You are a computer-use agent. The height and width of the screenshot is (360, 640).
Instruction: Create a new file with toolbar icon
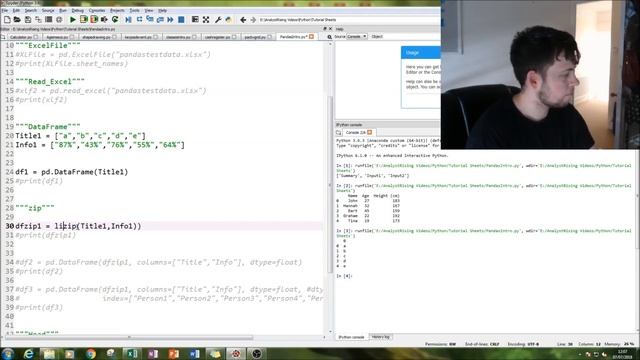(x=7, y=20)
